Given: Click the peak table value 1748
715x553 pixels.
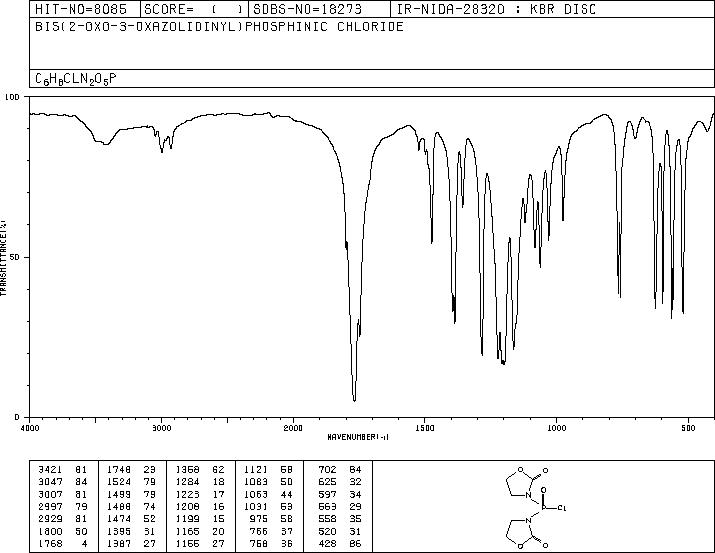Looking at the screenshot, I should pyautogui.click(x=119, y=470).
